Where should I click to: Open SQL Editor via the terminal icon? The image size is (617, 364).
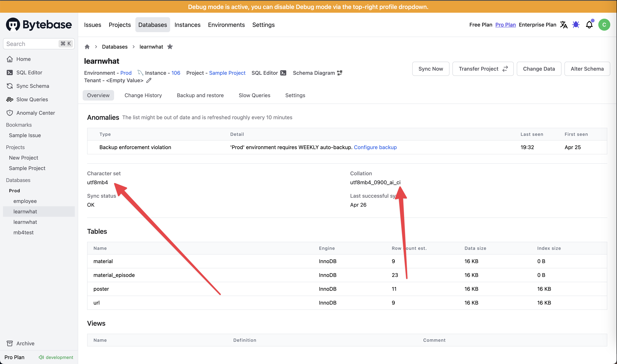[x=284, y=73]
